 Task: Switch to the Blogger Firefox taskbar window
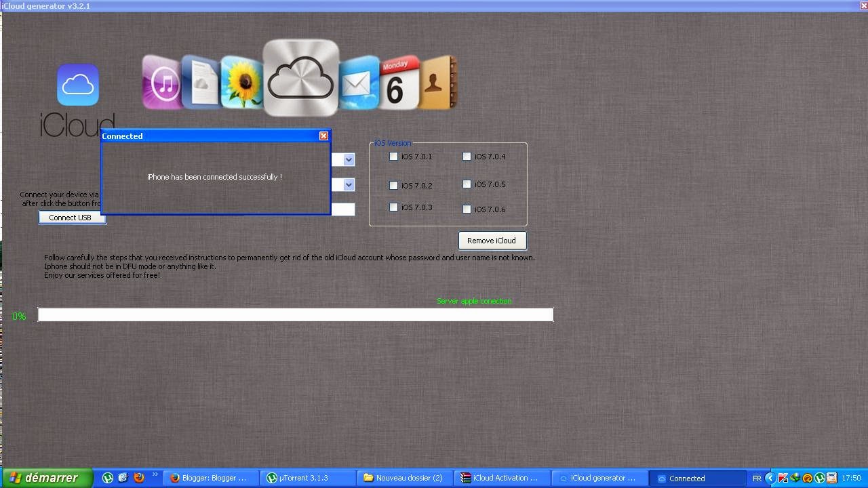pos(212,478)
